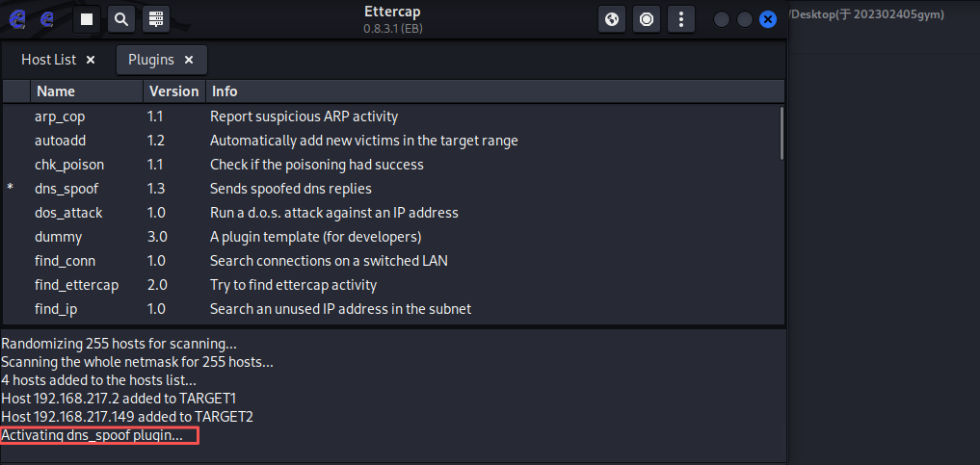Open the three-dot Ettercap menu
This screenshot has width=980, height=465.
click(x=681, y=18)
